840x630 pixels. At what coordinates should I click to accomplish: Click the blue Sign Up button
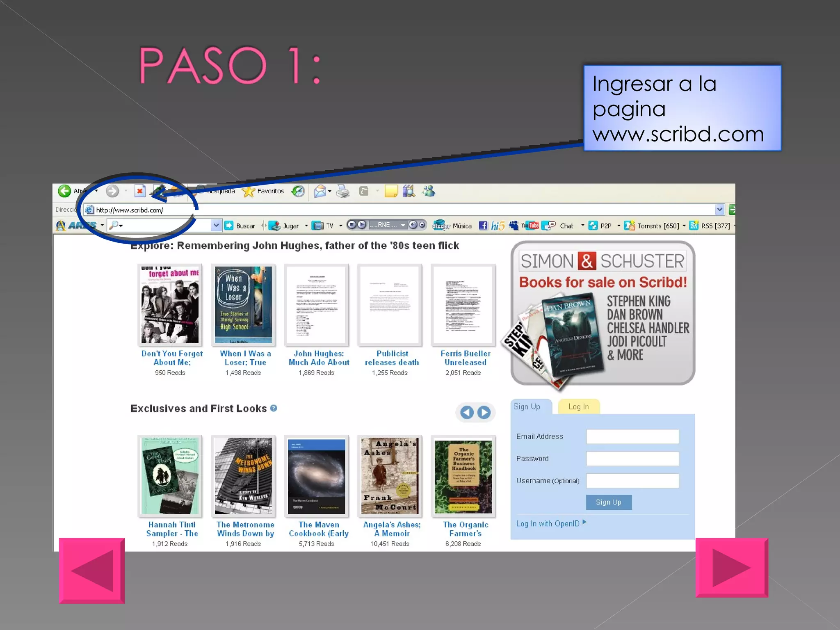(x=608, y=502)
